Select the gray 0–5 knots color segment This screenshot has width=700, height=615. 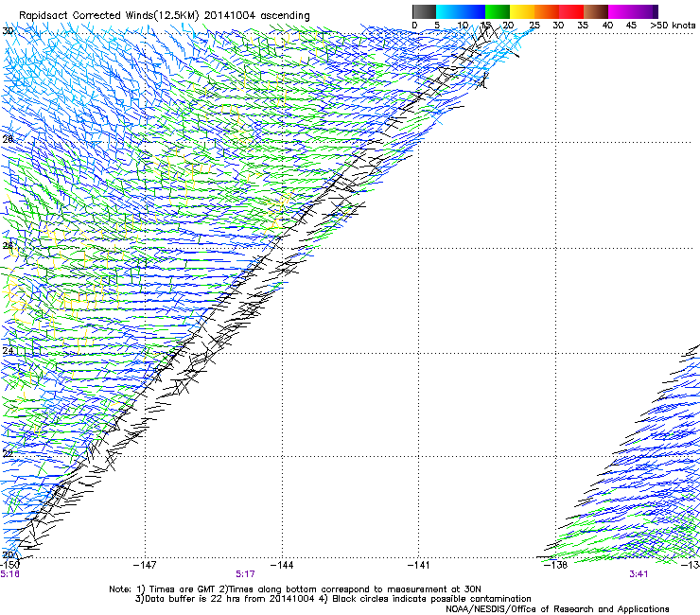pyautogui.click(x=424, y=11)
